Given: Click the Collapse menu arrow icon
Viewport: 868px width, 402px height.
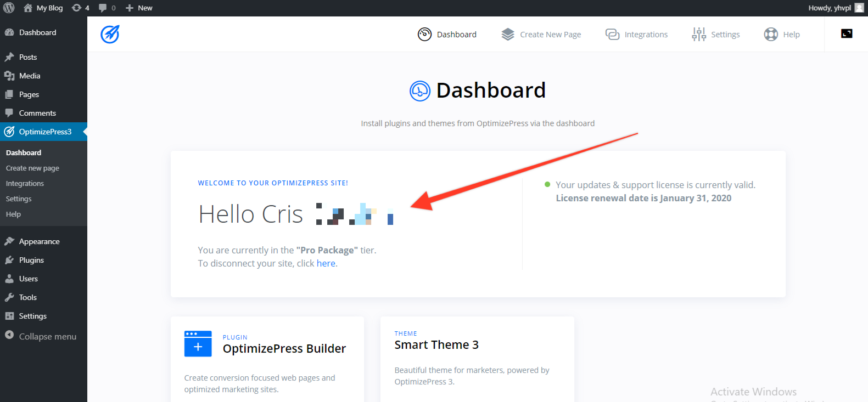Looking at the screenshot, I should pyautogui.click(x=9, y=335).
